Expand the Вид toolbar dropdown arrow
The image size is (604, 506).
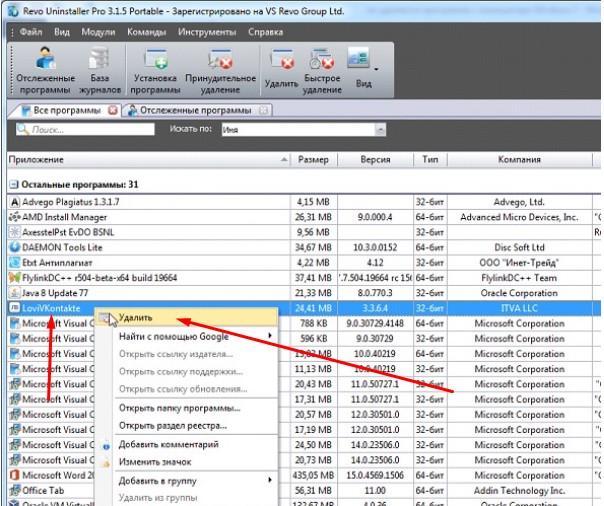pyautogui.click(x=376, y=69)
